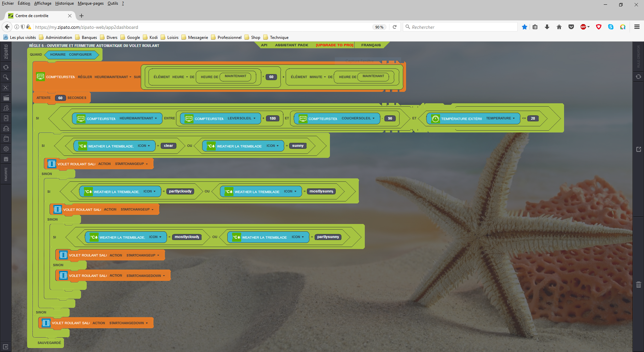Click the clapperboard scenes icon in sidebar

tap(6, 98)
